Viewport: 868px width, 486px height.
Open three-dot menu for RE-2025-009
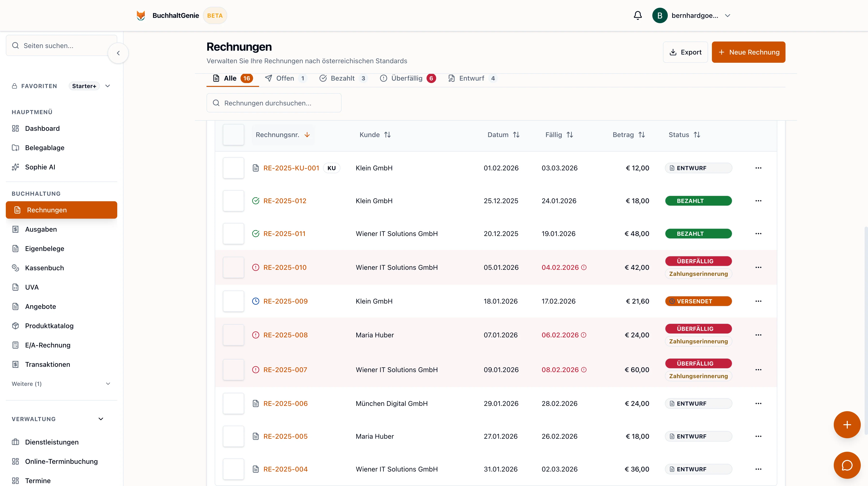point(758,301)
